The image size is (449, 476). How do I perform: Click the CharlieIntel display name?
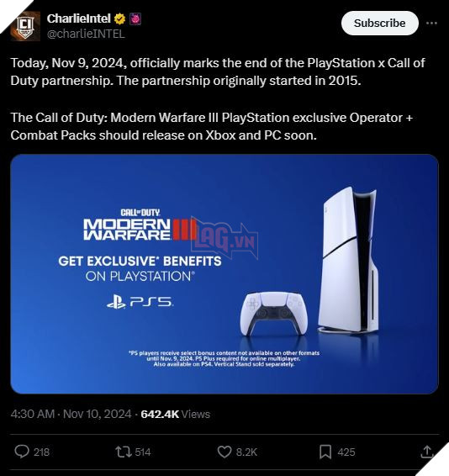point(79,19)
